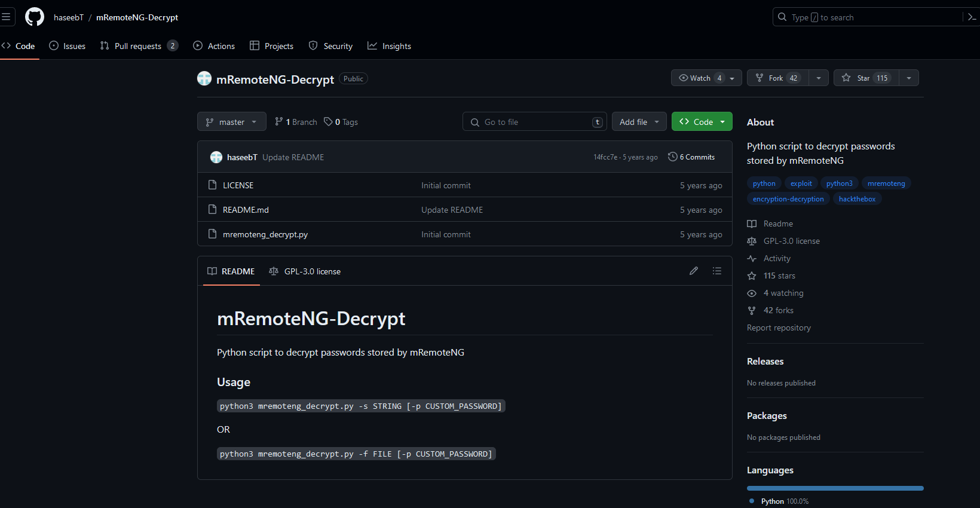Open the Add file dropdown
980x508 pixels.
639,121
